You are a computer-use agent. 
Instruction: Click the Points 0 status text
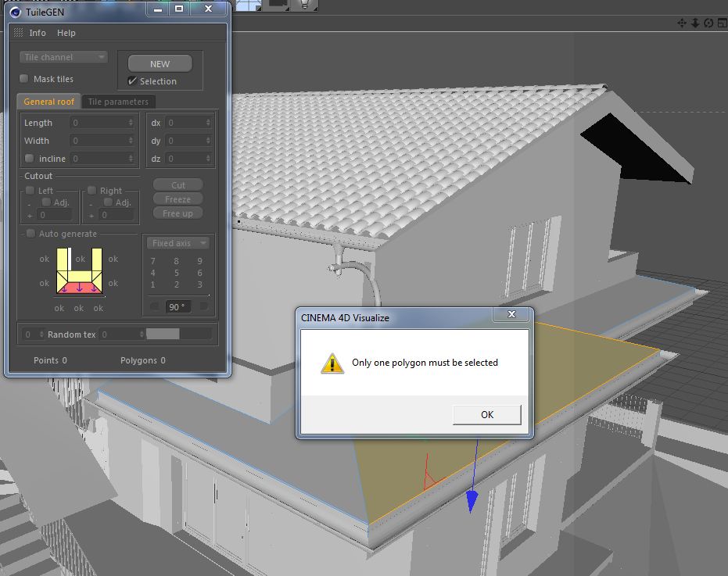click(x=50, y=360)
